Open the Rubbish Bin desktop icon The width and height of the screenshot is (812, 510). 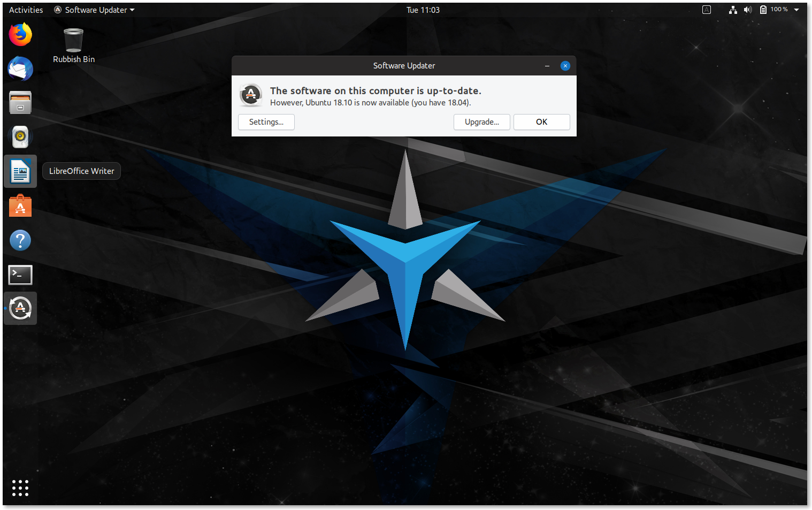point(73,46)
